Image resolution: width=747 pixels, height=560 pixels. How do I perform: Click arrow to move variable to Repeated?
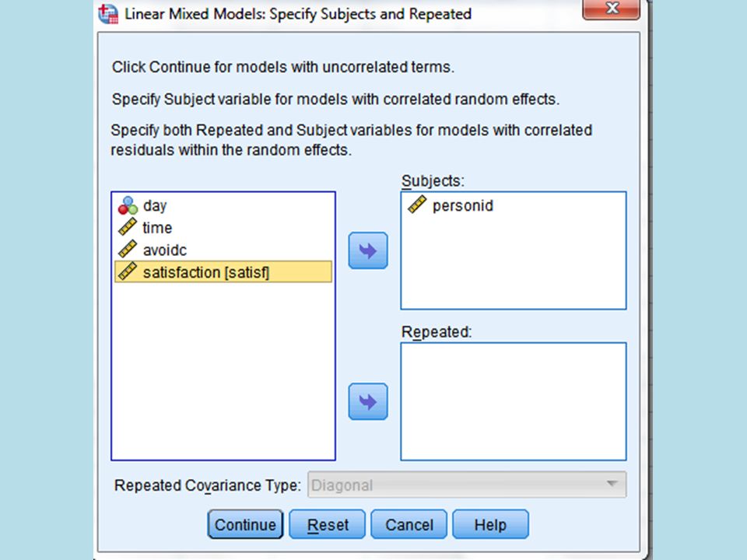pos(368,401)
